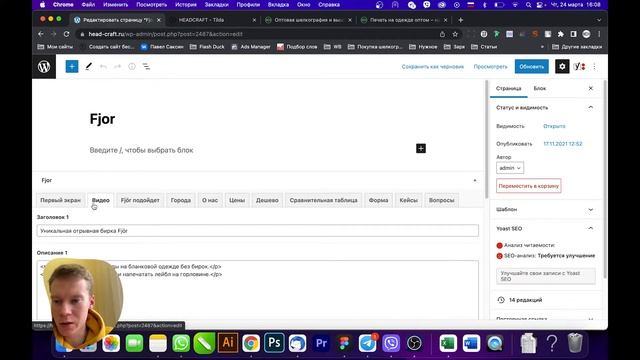Switch to the Вопросы tab
The height and width of the screenshot is (360, 640).
pos(441,200)
